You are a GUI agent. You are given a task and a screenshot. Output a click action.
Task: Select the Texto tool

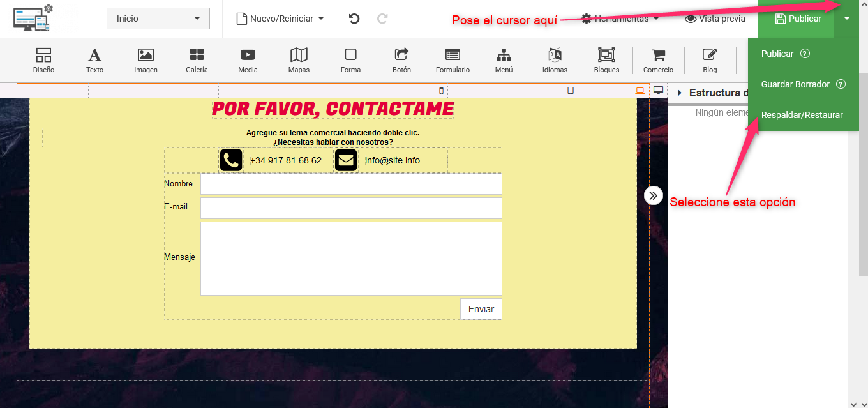point(94,61)
